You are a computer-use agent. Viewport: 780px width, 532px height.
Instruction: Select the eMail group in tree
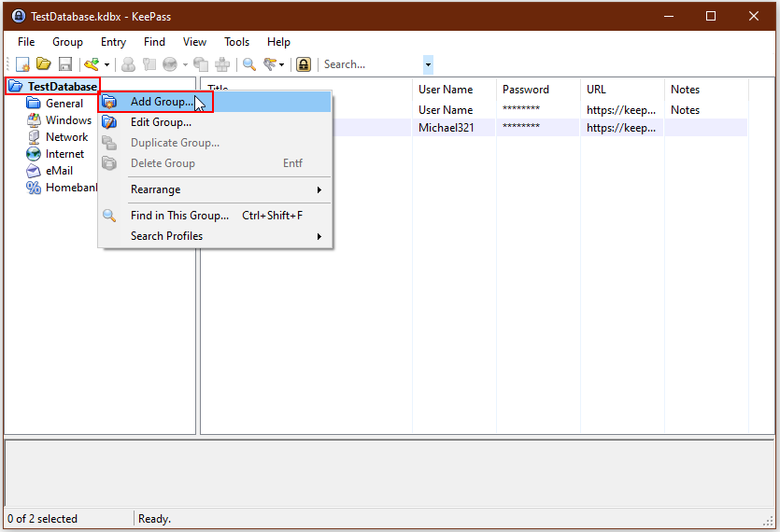[59, 171]
